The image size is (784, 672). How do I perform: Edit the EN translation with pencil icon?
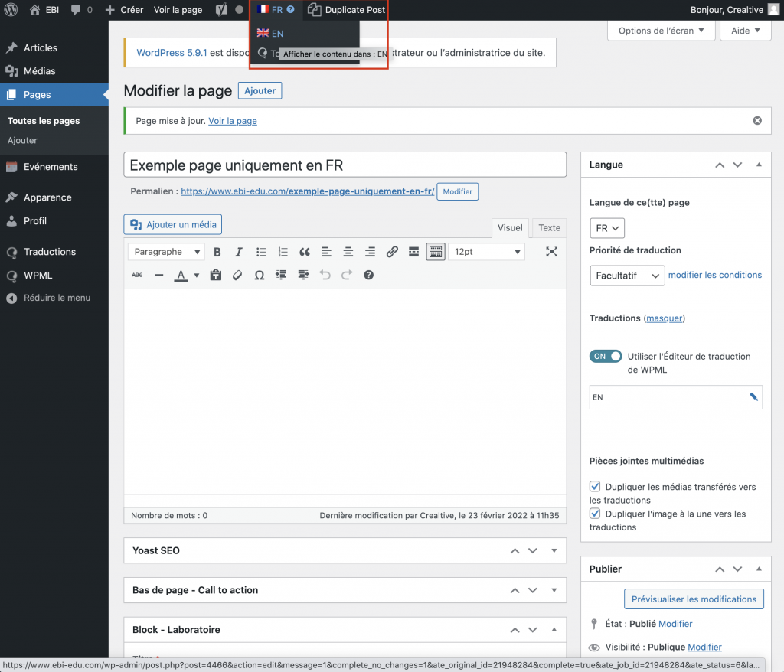pos(753,397)
